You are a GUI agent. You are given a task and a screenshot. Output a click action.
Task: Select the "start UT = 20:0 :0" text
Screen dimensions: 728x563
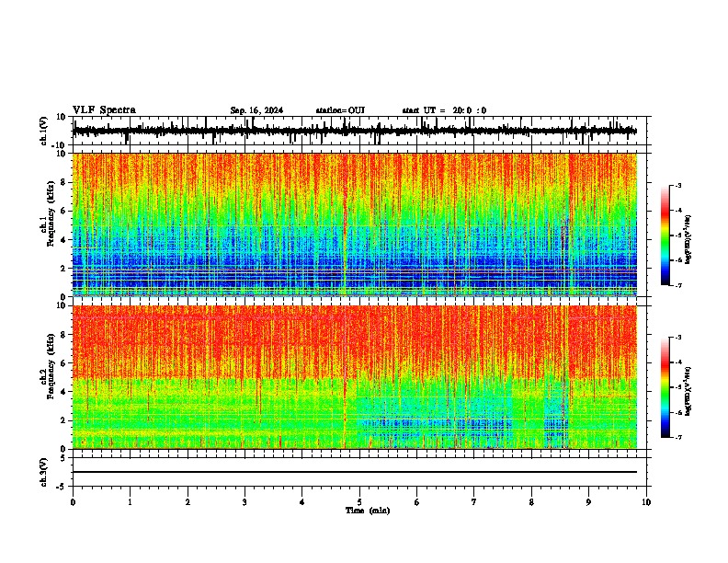[x=444, y=110]
